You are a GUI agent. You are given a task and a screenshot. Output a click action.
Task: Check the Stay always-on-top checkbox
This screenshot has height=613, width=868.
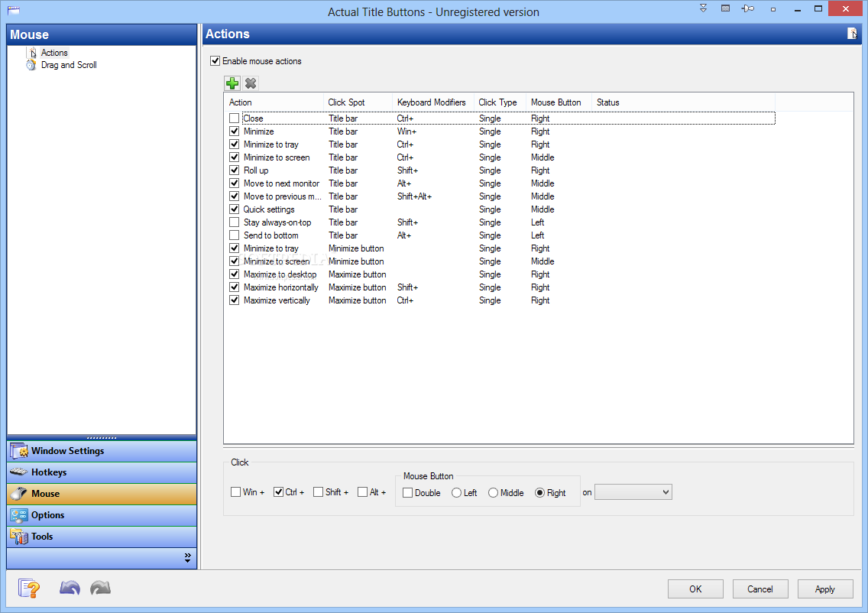point(234,222)
